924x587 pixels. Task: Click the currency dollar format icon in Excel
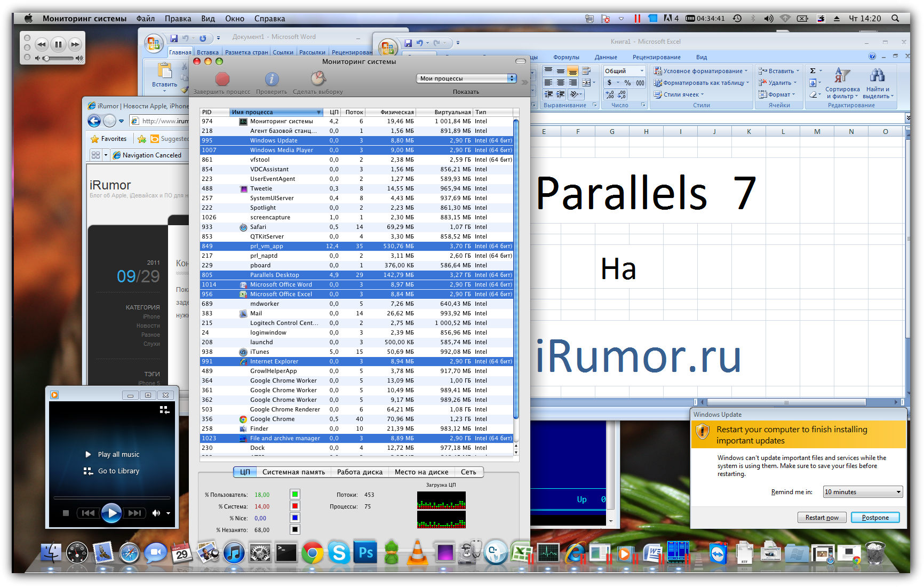pyautogui.click(x=609, y=83)
